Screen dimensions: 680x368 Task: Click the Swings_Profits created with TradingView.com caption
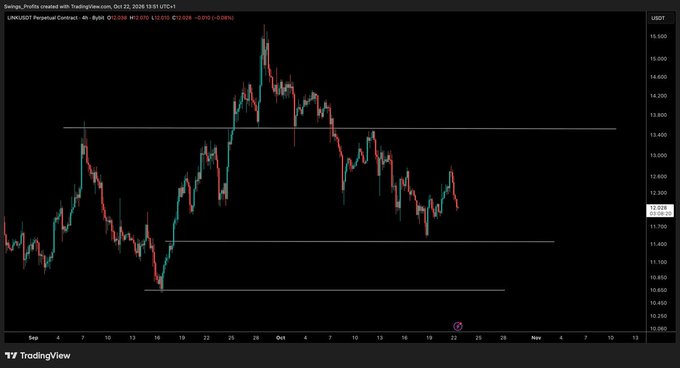pyautogui.click(x=90, y=7)
